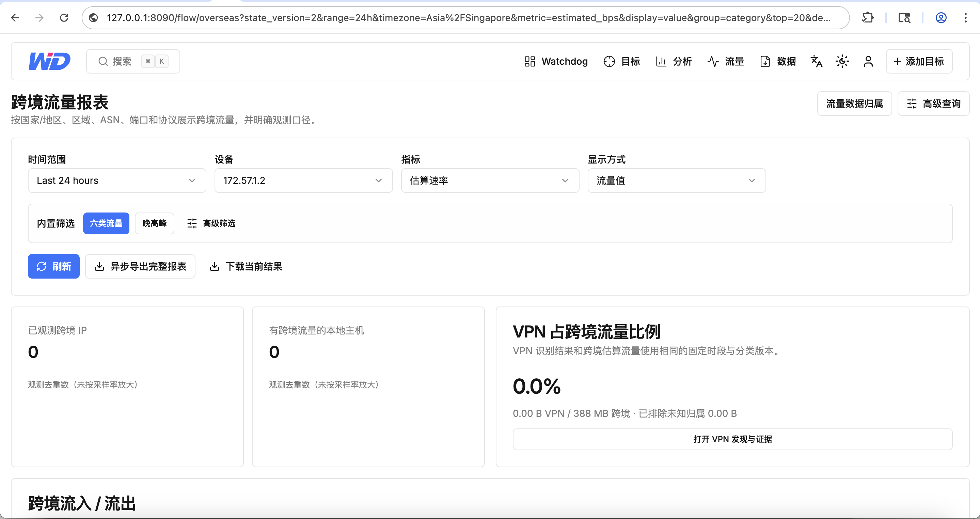Click the browser forward arrow

39,17
